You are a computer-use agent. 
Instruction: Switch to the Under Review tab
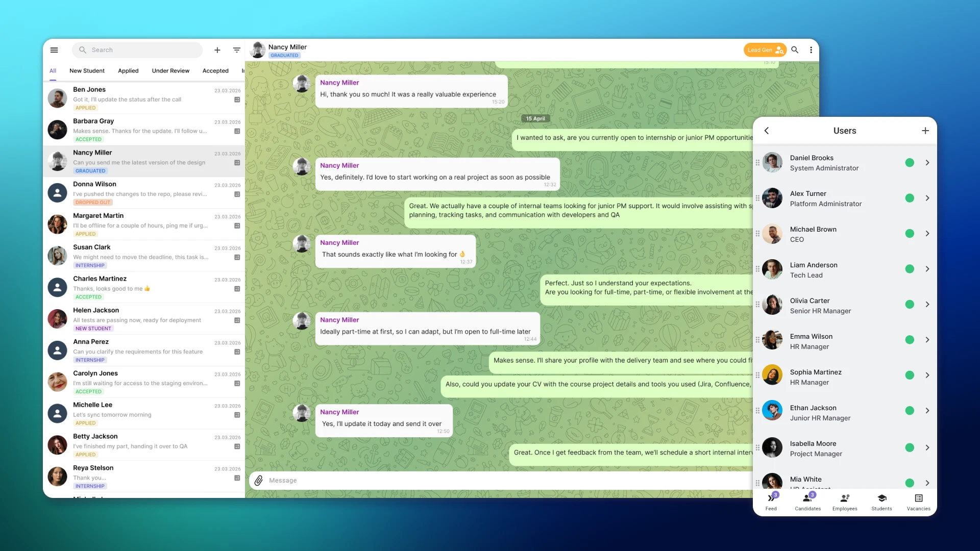pyautogui.click(x=170, y=71)
